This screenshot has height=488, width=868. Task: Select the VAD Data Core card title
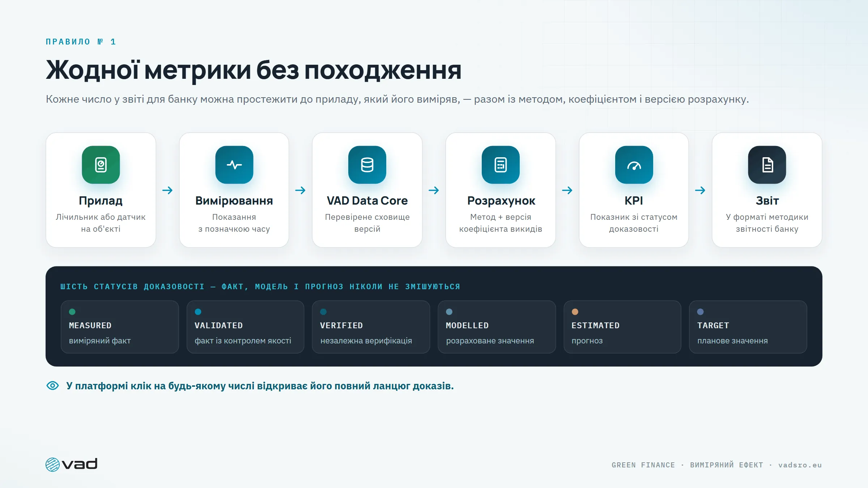[x=367, y=201]
